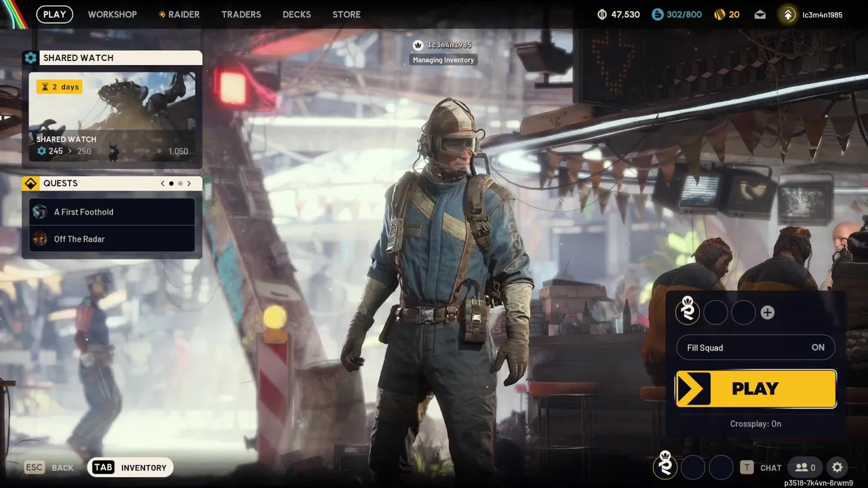Toggle Fill Squad ON setting
Screen dimensions: 868x488
point(755,348)
